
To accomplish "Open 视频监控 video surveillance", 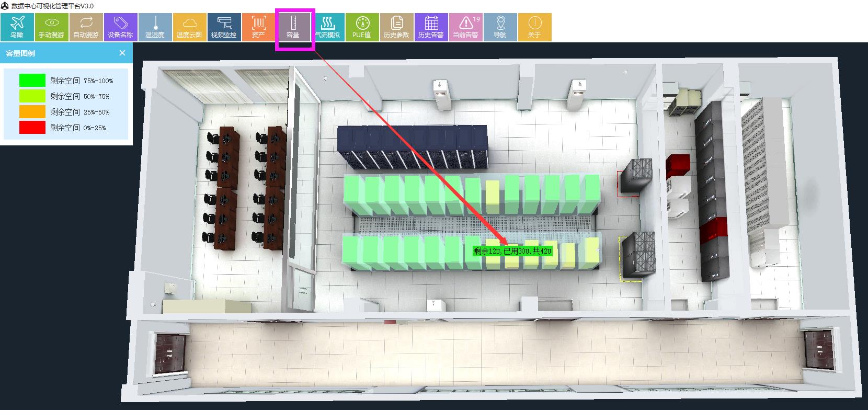I will pos(224,27).
